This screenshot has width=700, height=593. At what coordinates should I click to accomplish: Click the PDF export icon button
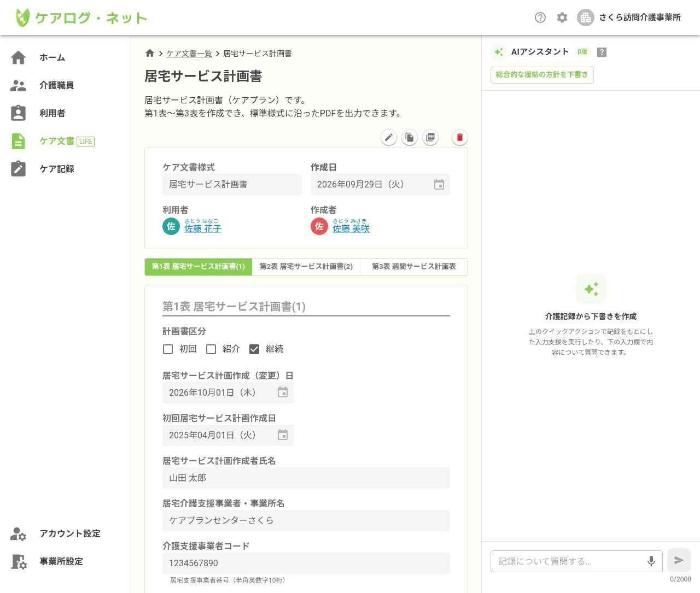click(431, 137)
